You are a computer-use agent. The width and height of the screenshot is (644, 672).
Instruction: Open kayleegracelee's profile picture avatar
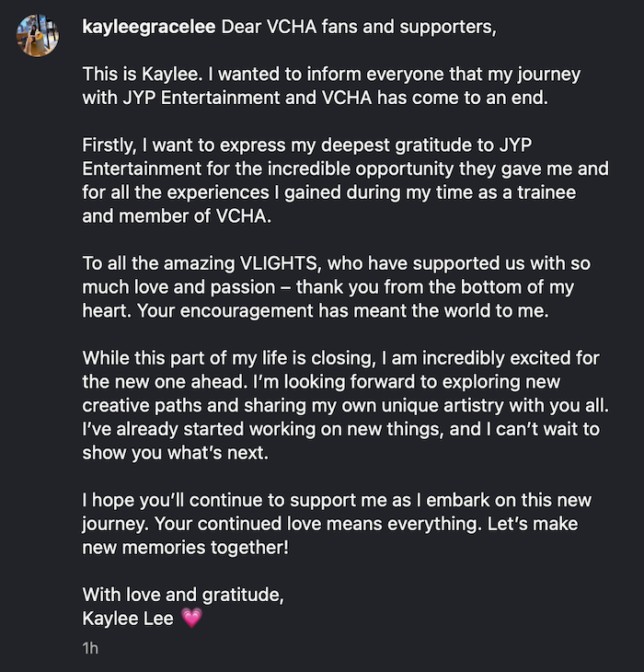[38, 35]
